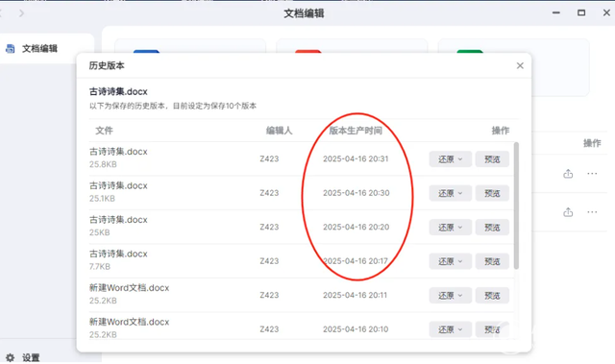The width and height of the screenshot is (615, 364).
Task: Click the version list scrollbar
Action: coord(516,206)
